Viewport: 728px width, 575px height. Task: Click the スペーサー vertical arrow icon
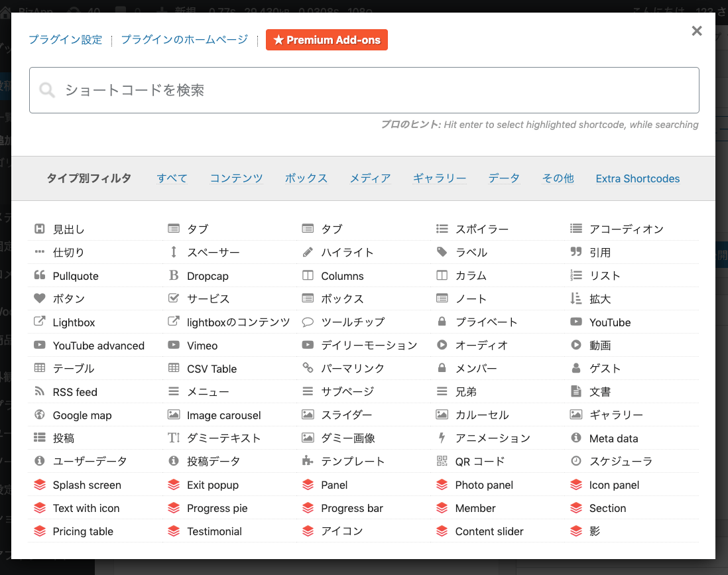point(174,252)
